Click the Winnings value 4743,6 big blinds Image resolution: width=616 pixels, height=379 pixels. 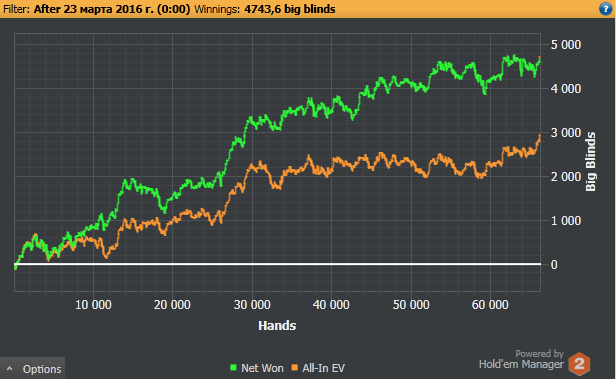click(x=290, y=9)
